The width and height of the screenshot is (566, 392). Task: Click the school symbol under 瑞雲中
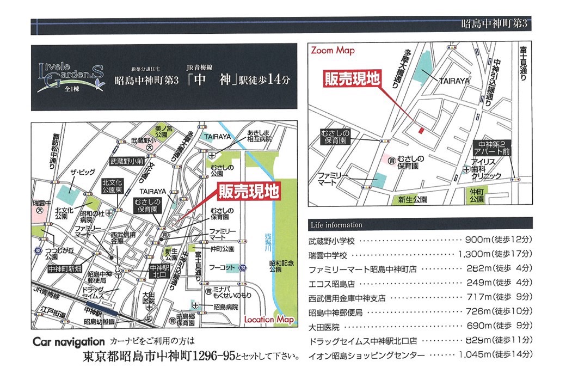click(40, 210)
